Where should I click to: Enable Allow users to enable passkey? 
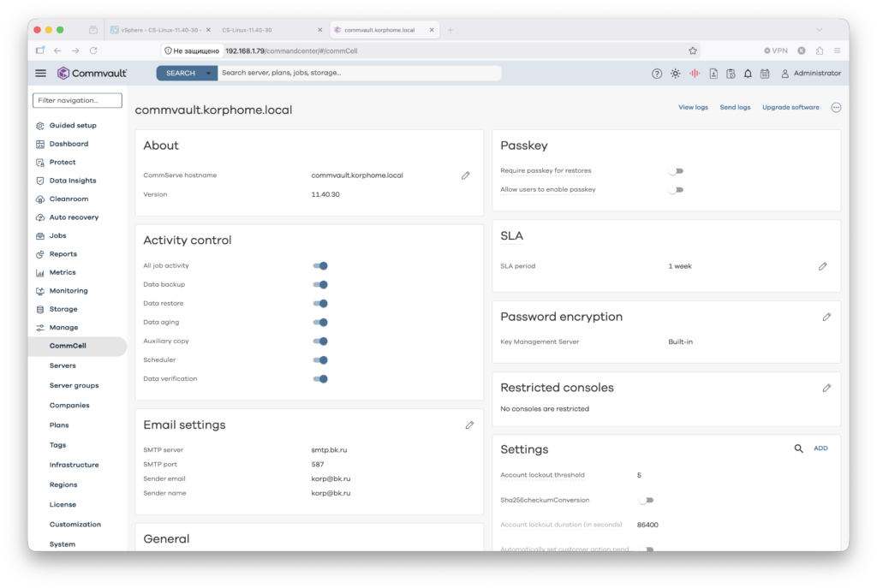coord(677,190)
